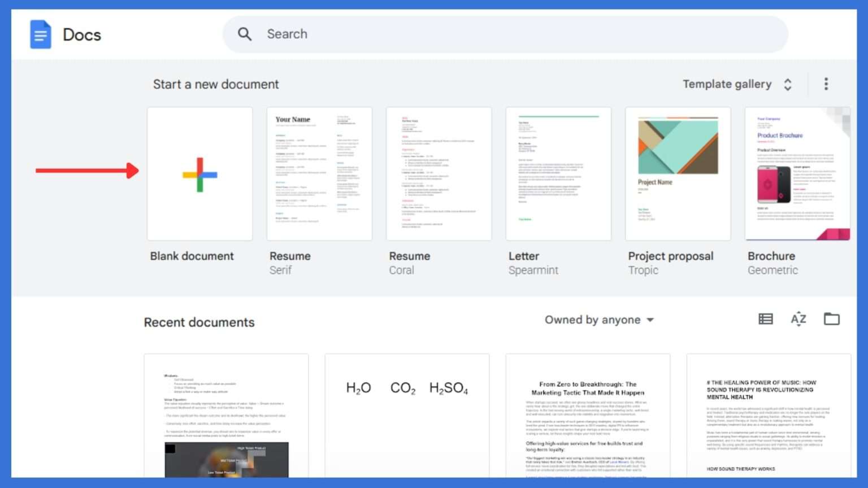Screen dimensions: 868x488
Task: Open the file picker folder icon
Action: [831, 319]
